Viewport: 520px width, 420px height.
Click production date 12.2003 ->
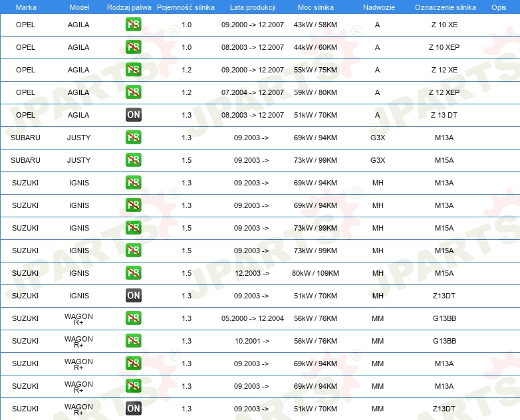(252, 273)
